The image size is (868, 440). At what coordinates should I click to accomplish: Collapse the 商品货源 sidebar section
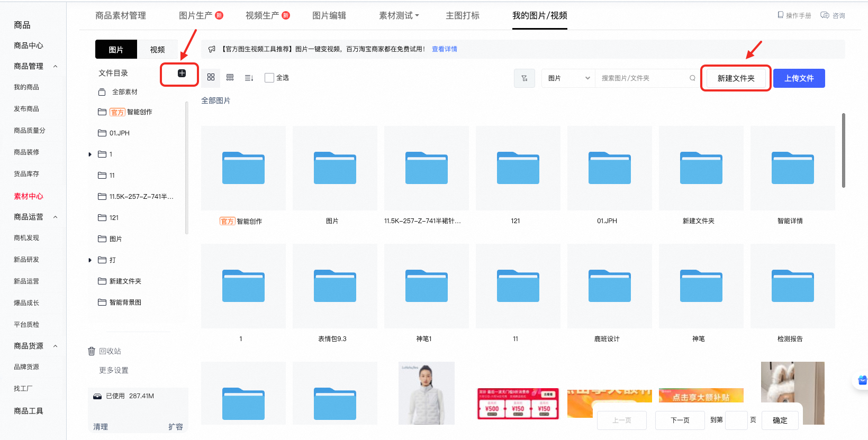click(x=55, y=346)
